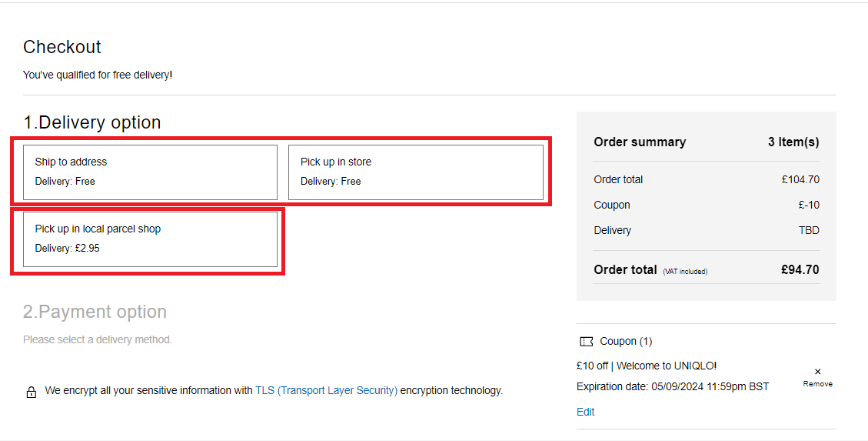Remove the coupon using the X icon

[817, 372]
